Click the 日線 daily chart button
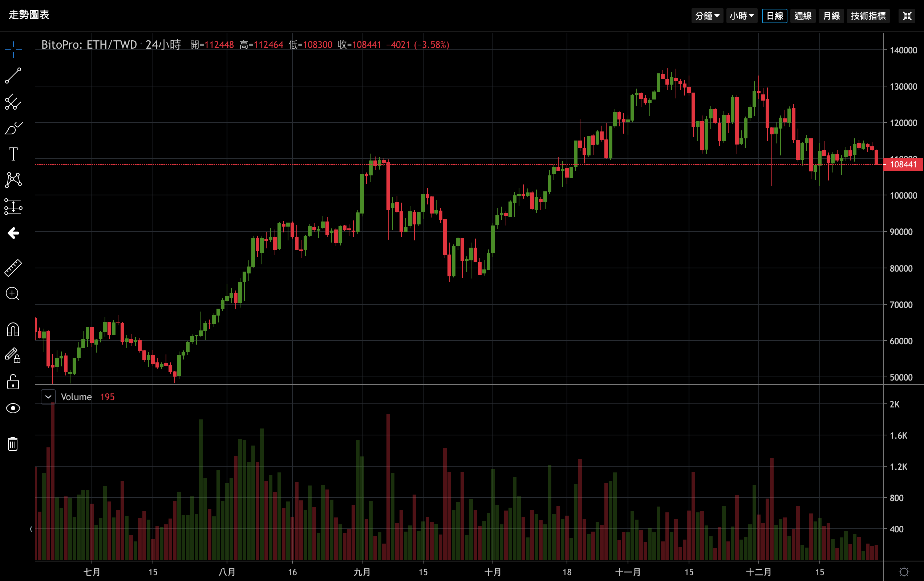Image resolution: width=924 pixels, height=581 pixels. click(x=774, y=16)
